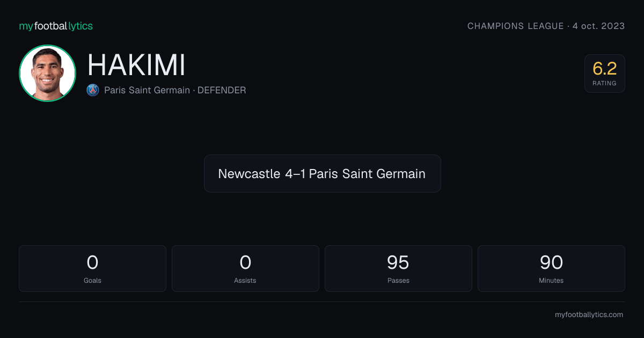Select the Minutes stat card

(551, 268)
